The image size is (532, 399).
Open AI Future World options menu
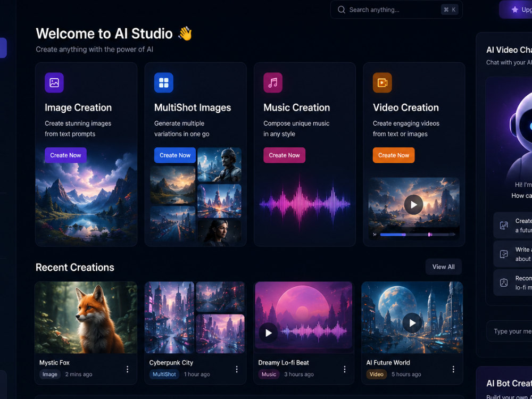coord(453,369)
